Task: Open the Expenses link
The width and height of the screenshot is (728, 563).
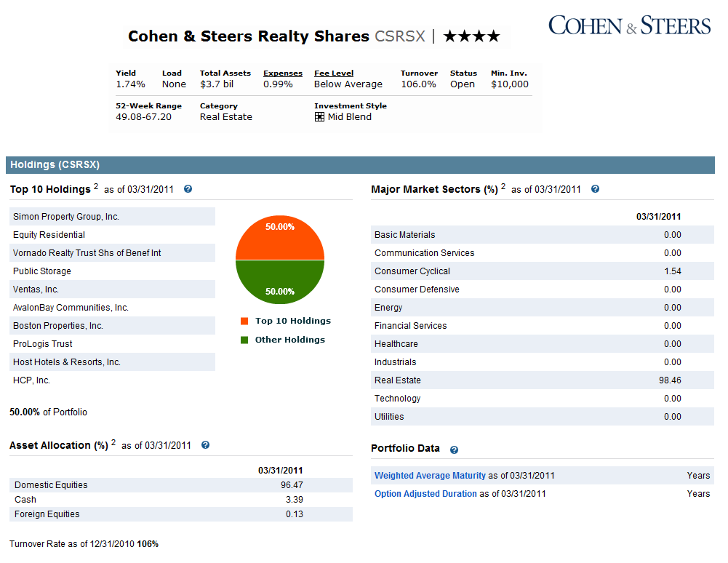Action: pos(282,73)
